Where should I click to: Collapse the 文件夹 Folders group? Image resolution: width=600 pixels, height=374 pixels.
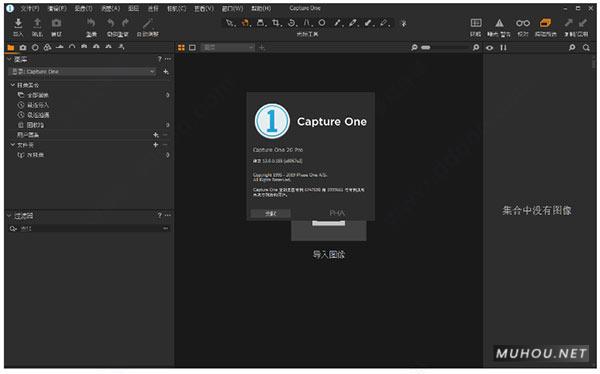pyautogui.click(x=13, y=145)
